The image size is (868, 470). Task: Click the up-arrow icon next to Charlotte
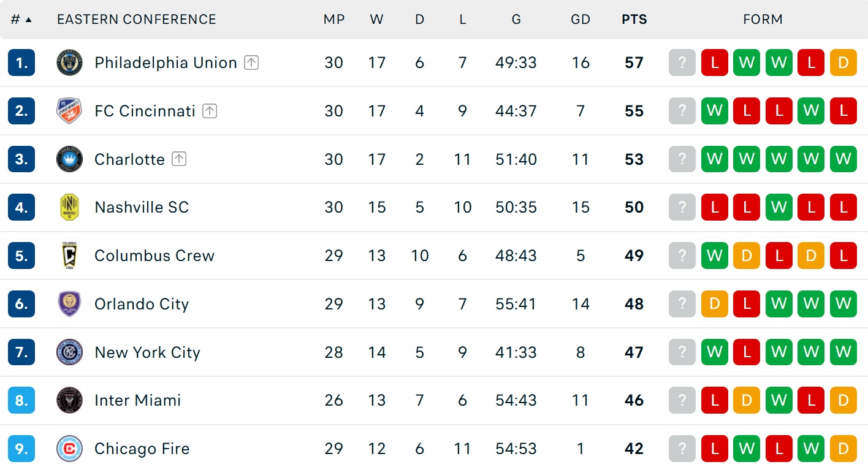(x=179, y=159)
